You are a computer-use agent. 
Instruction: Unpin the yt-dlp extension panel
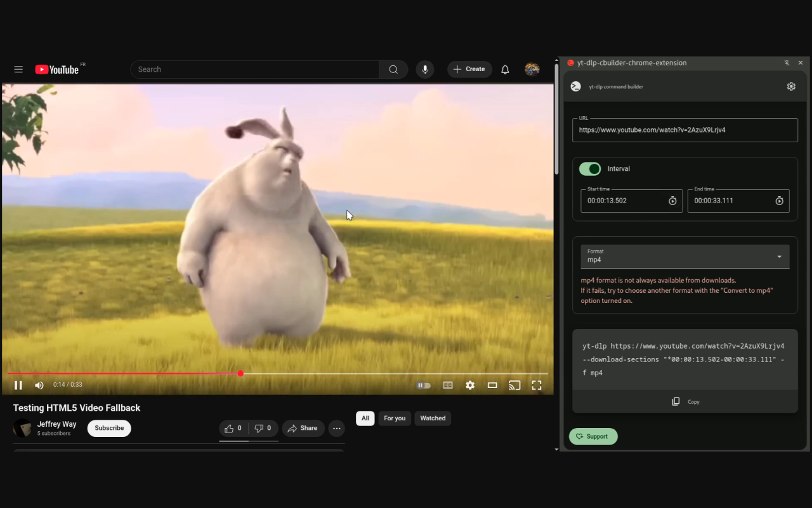pyautogui.click(x=787, y=63)
